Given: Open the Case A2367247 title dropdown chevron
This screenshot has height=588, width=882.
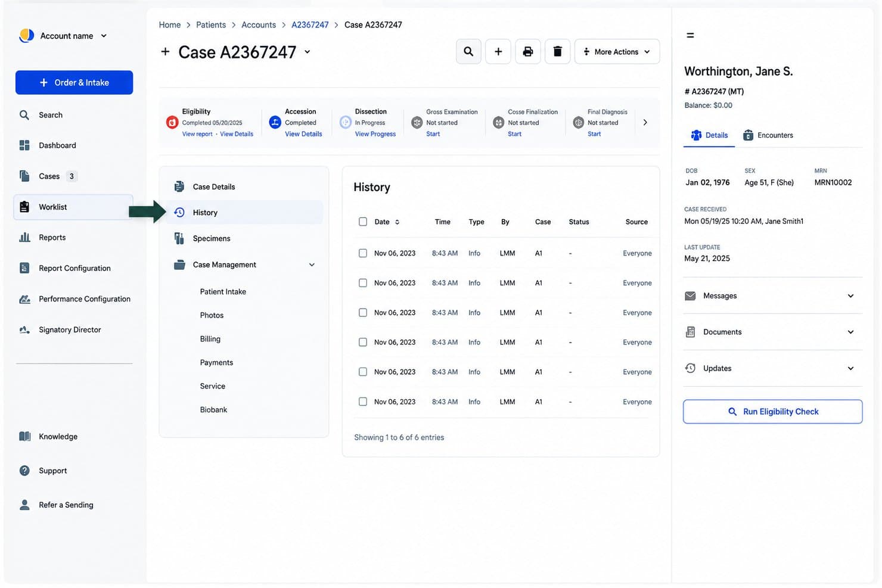Looking at the screenshot, I should pos(308,52).
